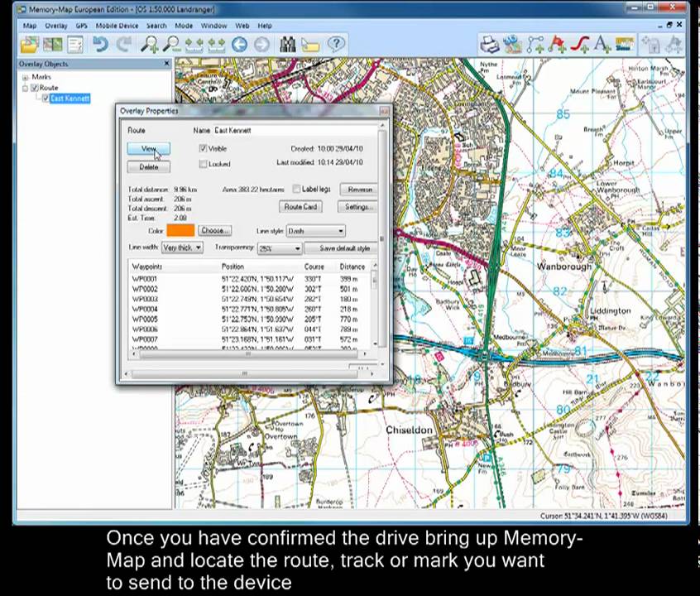The width and height of the screenshot is (700, 596).
Task: Open the Search menu
Action: point(156,26)
